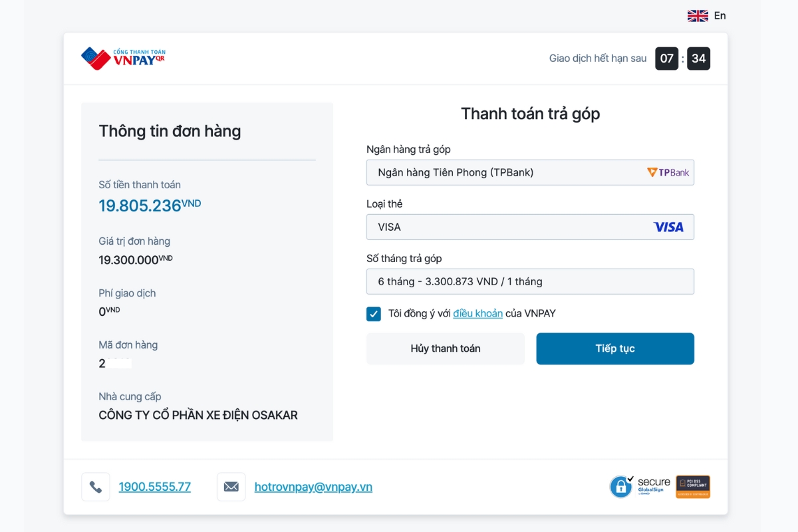Viewport: 798px width, 532px height.
Task: Click the GlobalSign secure badge
Action: pos(640,487)
